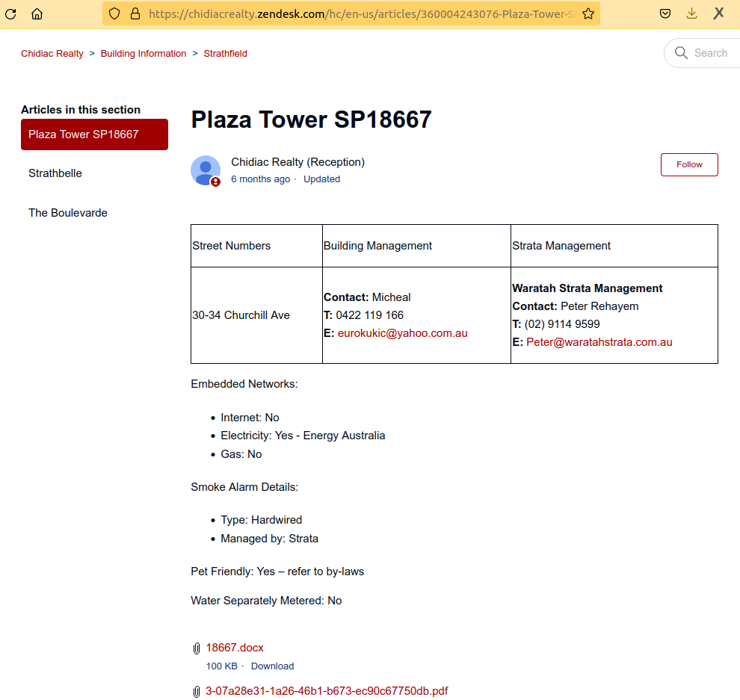The width and height of the screenshot is (740, 700).
Task: Open the 18667.docx attachment link
Action: 235,648
